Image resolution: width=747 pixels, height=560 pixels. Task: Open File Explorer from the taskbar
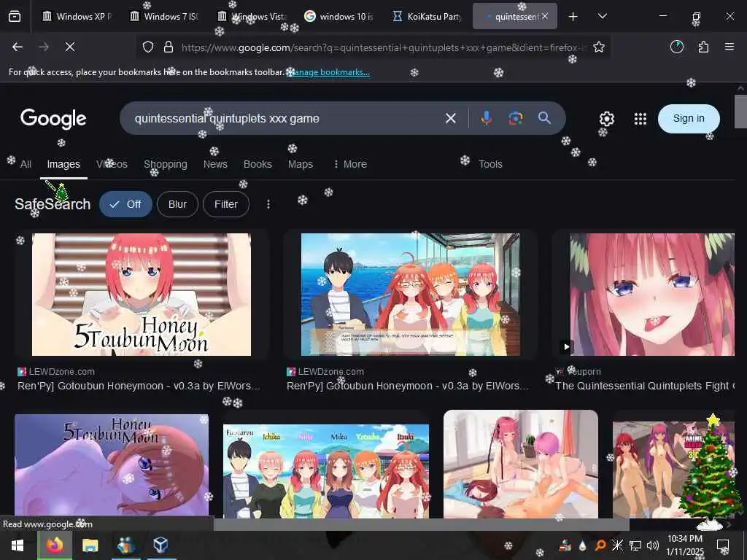[x=90, y=545]
